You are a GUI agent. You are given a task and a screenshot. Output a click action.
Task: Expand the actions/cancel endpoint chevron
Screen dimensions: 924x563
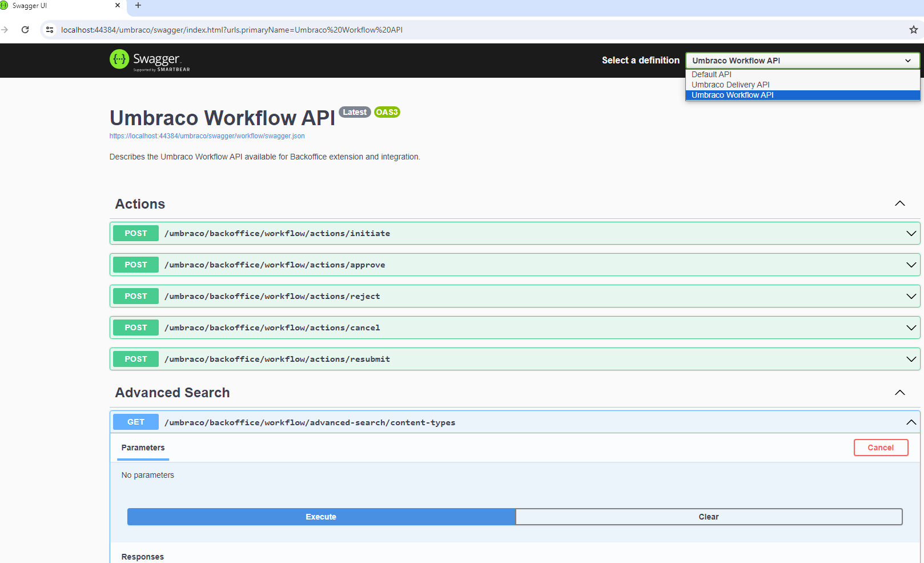pyautogui.click(x=911, y=328)
